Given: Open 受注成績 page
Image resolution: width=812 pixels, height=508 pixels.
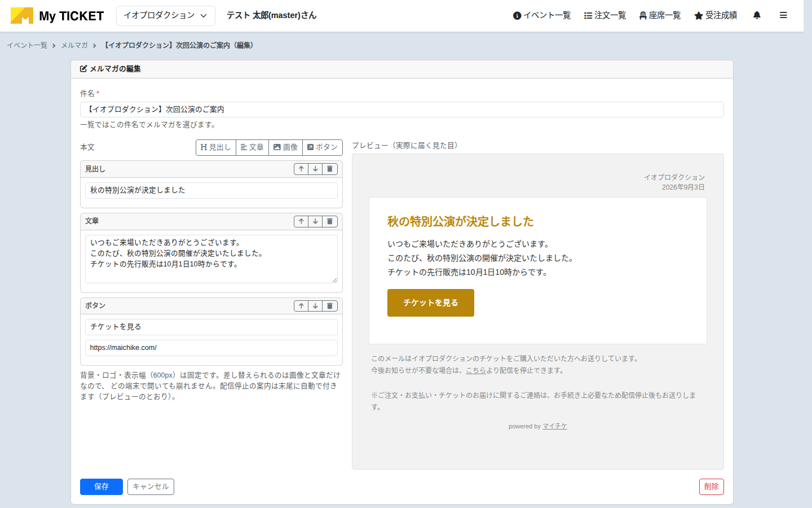Looking at the screenshot, I should coord(716,15).
